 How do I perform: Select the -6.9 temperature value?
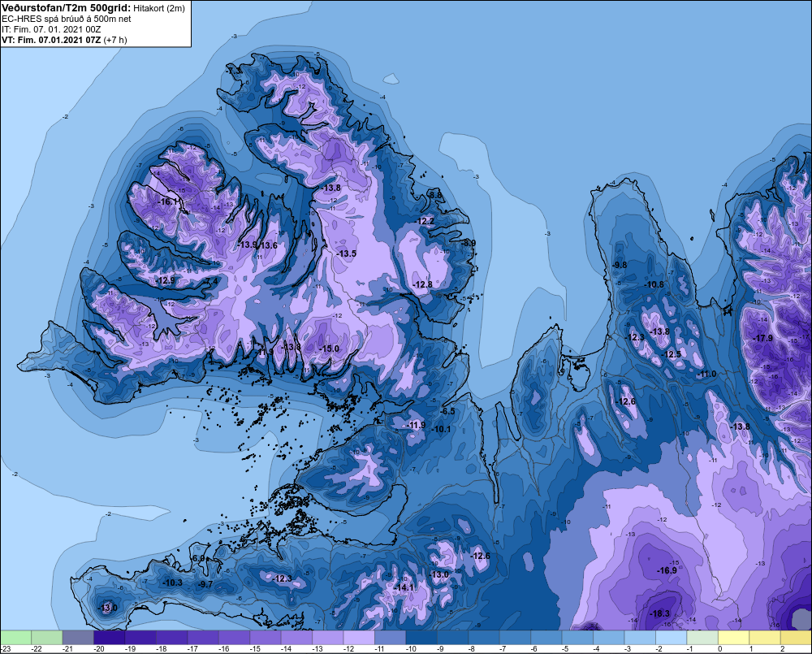click(198, 558)
